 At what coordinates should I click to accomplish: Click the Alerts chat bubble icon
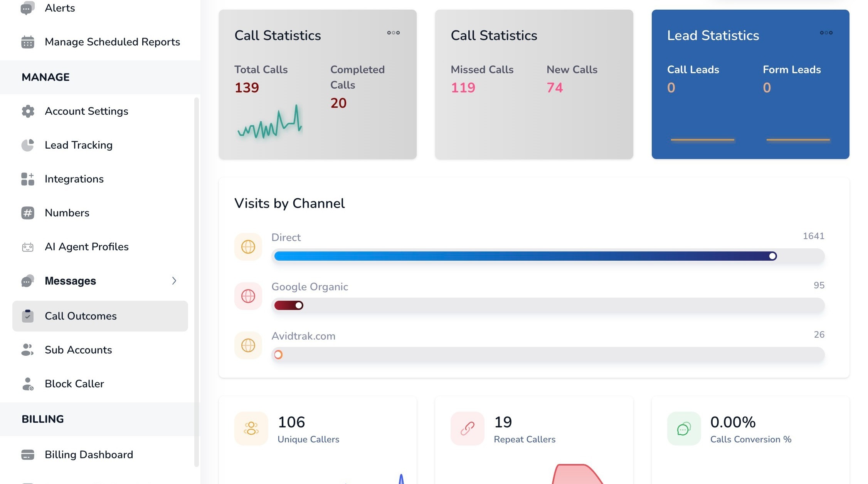(x=27, y=8)
